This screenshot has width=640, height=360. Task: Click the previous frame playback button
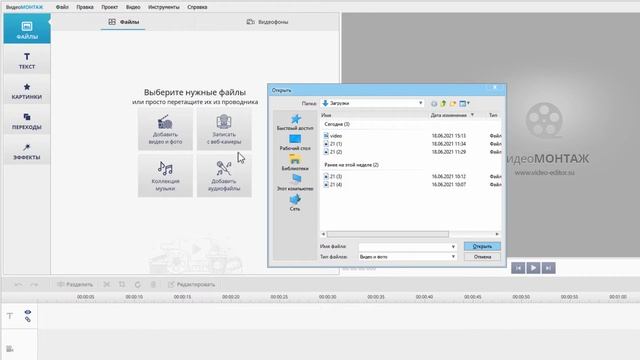point(518,268)
